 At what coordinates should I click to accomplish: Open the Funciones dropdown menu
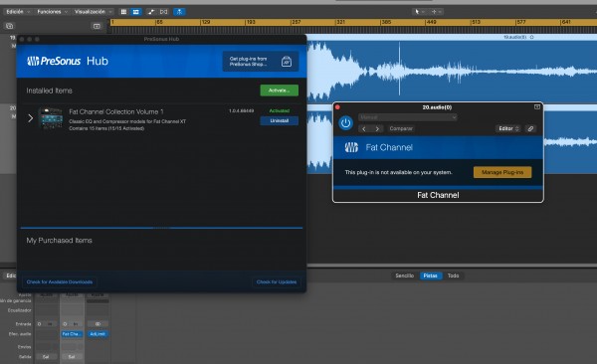(52, 12)
